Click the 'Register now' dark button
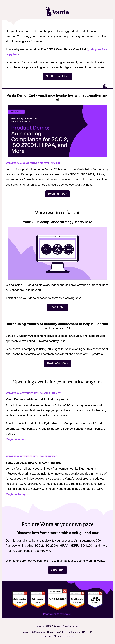This screenshot has height=644, width=115. (x=57, y=194)
